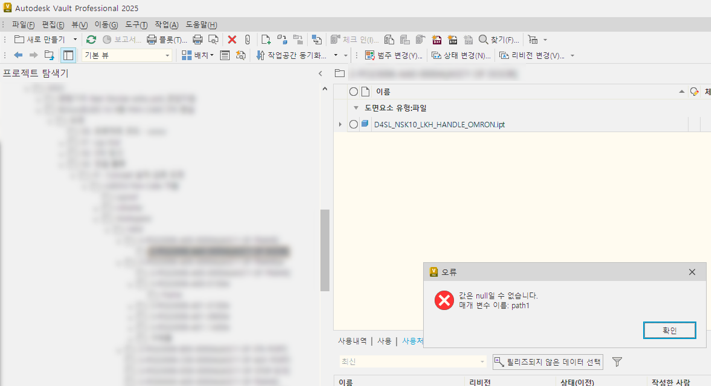Click the paperclip attachment icon
Viewport: 711px width, 386px height.
pyautogui.click(x=247, y=40)
